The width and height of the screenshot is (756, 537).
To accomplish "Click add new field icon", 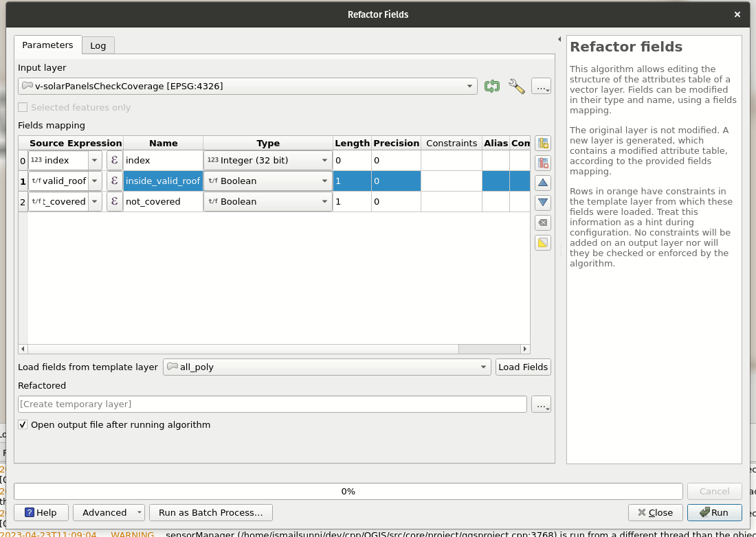I will [543, 144].
